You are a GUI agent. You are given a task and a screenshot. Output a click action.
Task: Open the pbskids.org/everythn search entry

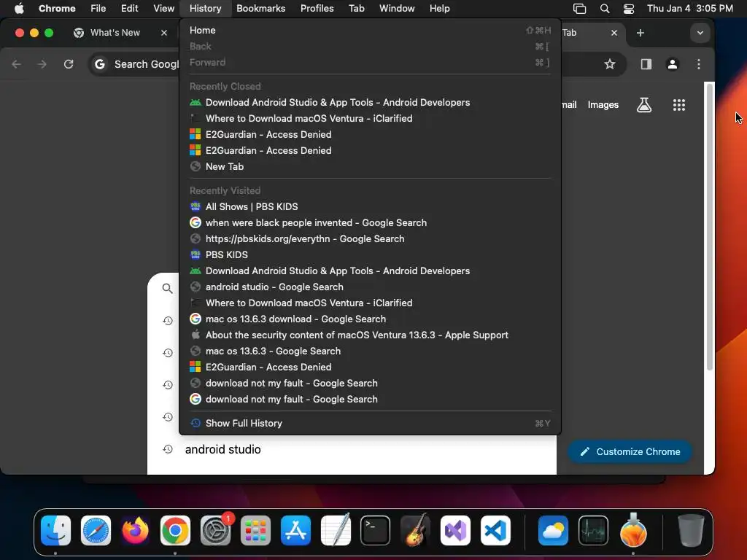[x=370, y=238]
